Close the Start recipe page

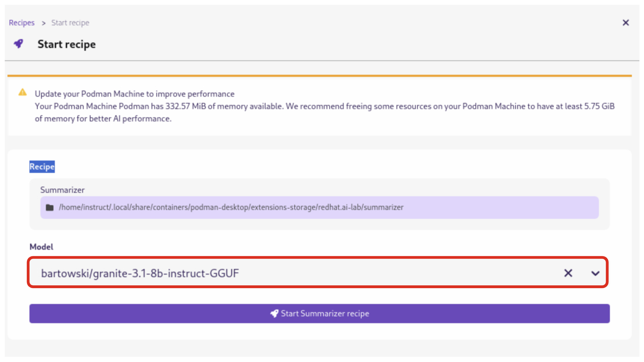pos(626,23)
